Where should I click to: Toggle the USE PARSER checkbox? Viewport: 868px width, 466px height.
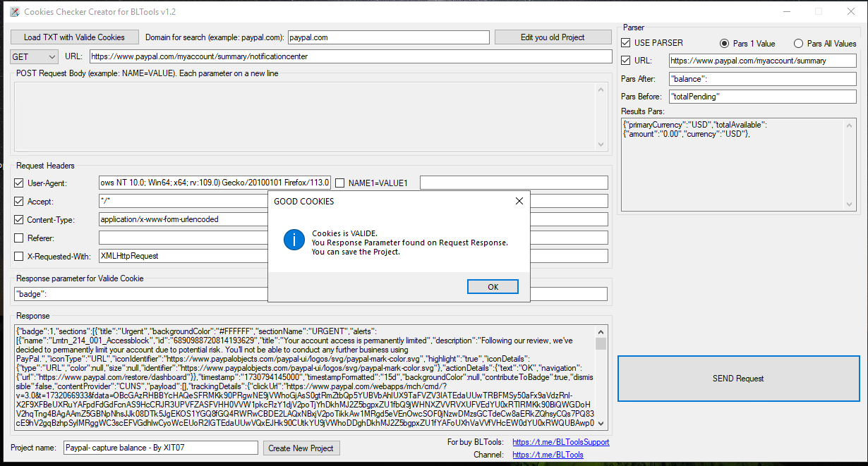tap(625, 43)
